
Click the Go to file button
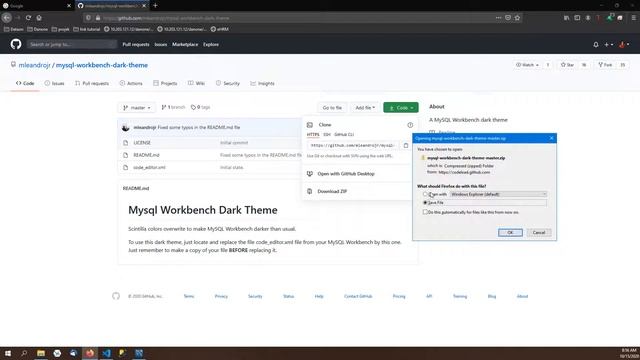332,108
